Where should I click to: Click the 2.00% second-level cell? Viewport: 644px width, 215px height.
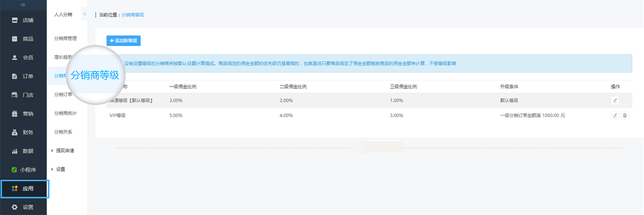286,100
